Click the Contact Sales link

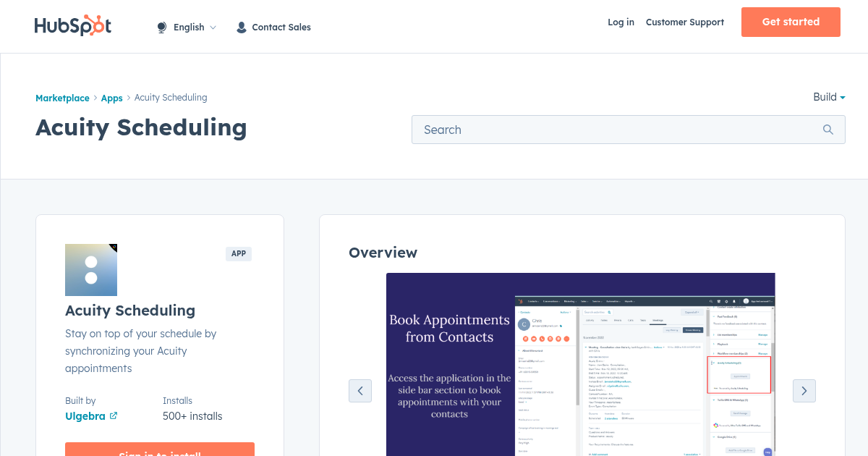281,28
